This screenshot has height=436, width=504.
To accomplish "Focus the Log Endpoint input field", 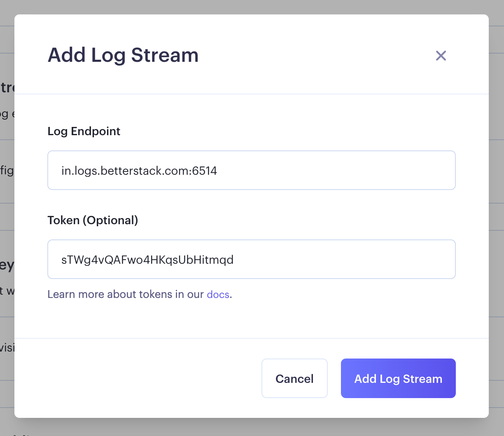I will tap(252, 170).
